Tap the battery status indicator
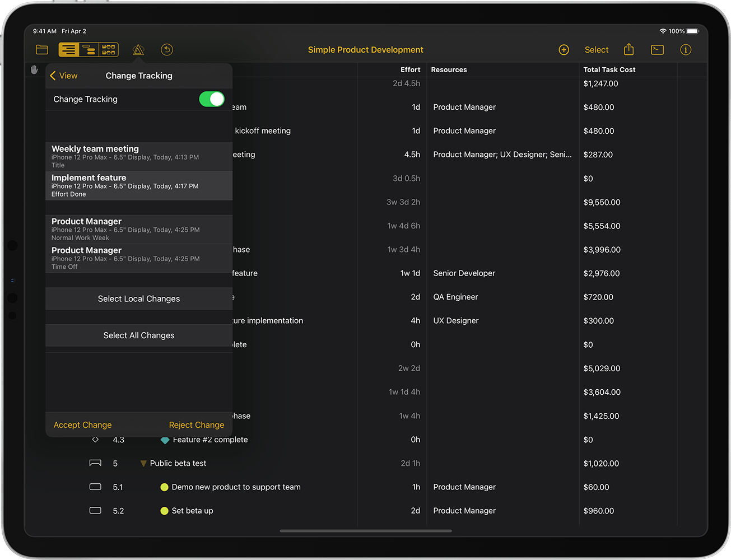Viewport: 731px width, 560px height. (693, 31)
